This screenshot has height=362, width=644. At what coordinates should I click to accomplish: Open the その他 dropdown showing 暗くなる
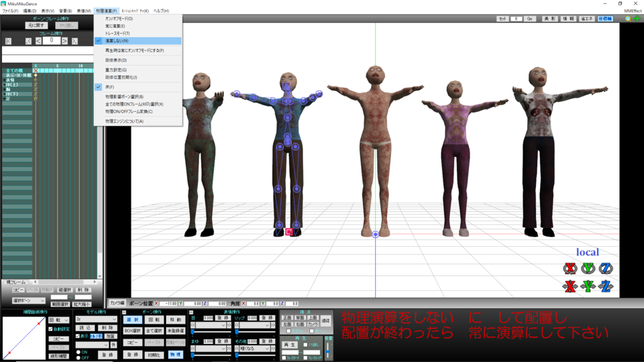[x=255, y=349]
